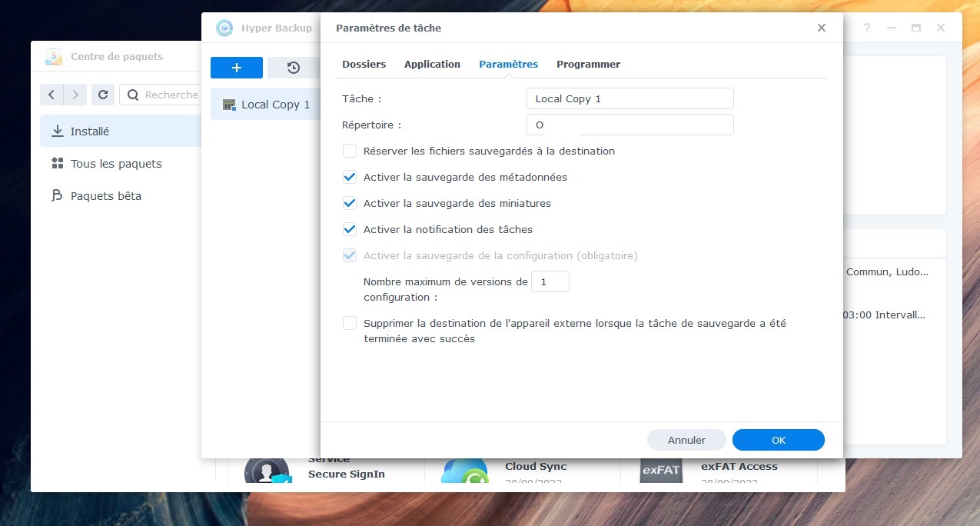Check Supprimer la destination de l'appareil externe
Viewport: 980px width, 526px height.
(x=350, y=323)
